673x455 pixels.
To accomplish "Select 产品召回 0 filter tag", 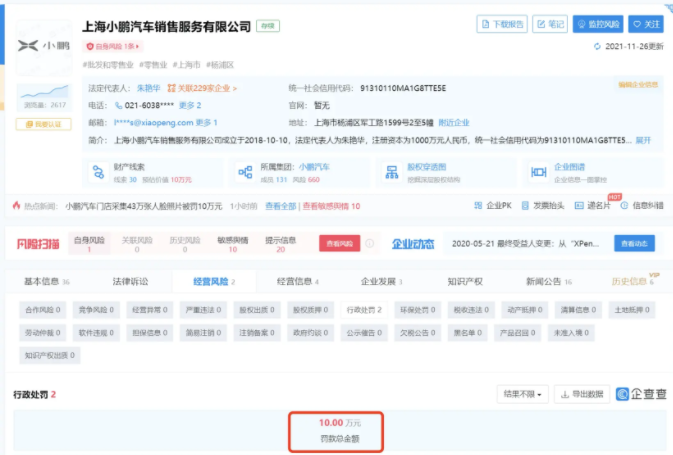I will (517, 333).
